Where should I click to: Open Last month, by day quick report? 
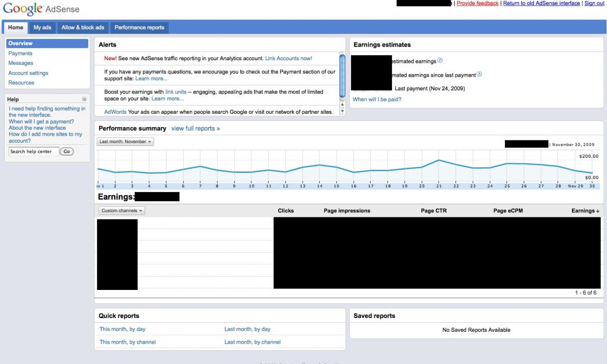248,329
